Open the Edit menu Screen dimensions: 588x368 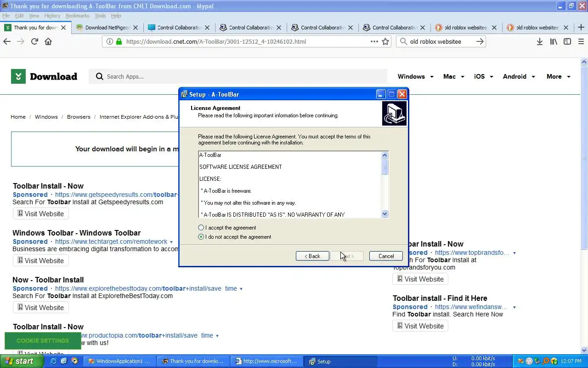[x=19, y=16]
